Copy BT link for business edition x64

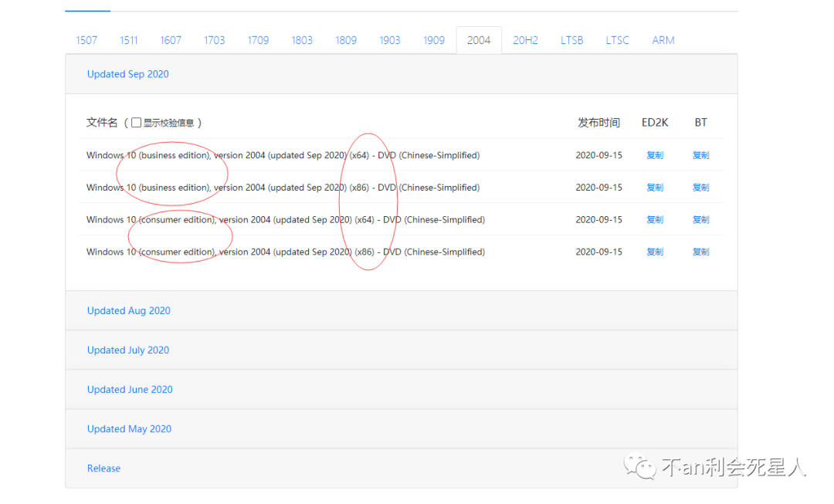tap(700, 155)
